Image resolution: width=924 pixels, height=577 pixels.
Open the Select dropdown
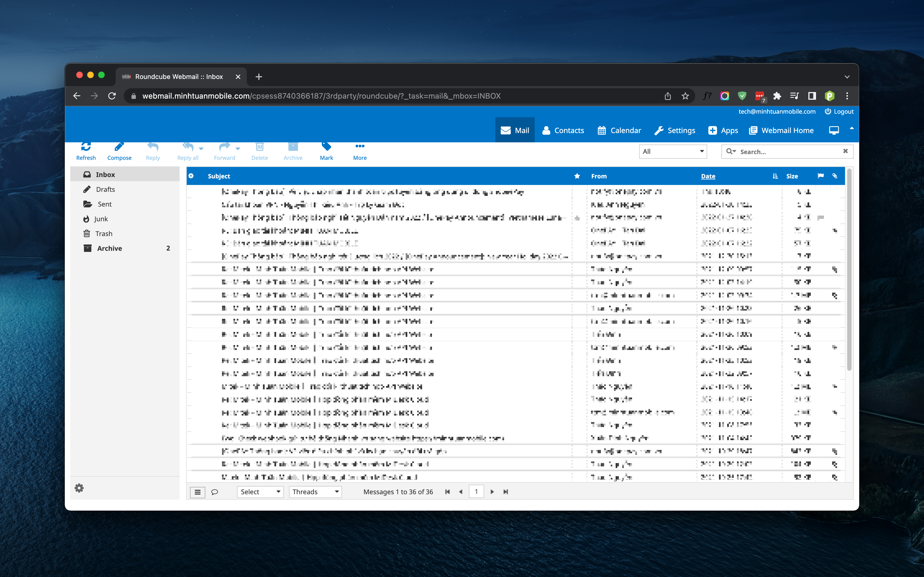[x=260, y=492]
